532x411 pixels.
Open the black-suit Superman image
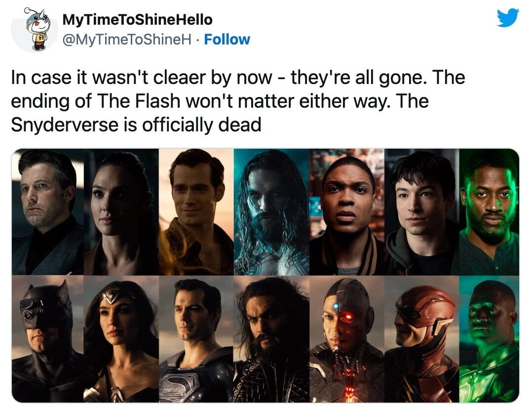coord(196,339)
